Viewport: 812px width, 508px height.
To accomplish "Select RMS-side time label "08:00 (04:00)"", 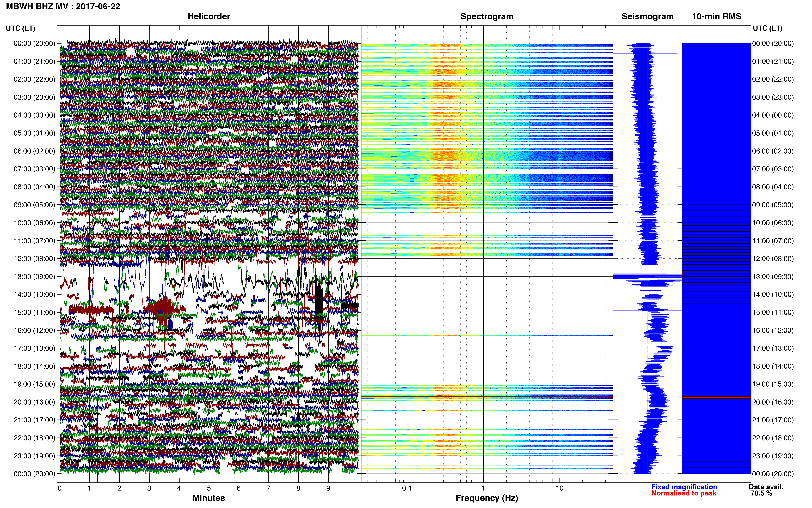I will (773, 187).
